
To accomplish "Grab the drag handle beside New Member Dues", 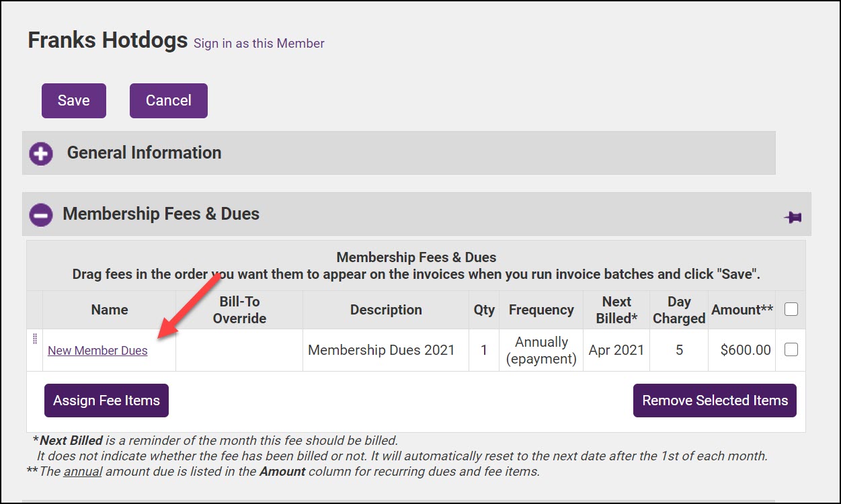I will click(x=35, y=339).
